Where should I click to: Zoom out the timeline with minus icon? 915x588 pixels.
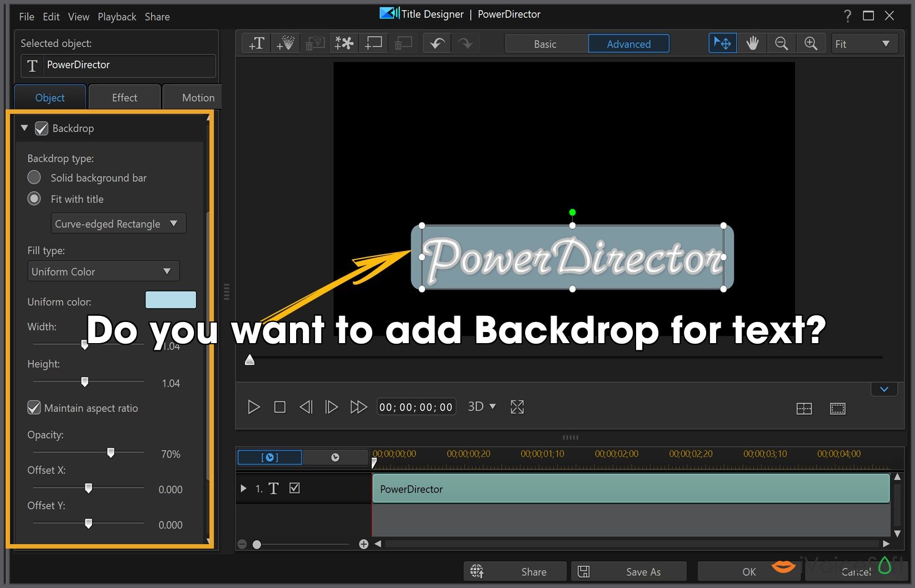pyautogui.click(x=242, y=544)
